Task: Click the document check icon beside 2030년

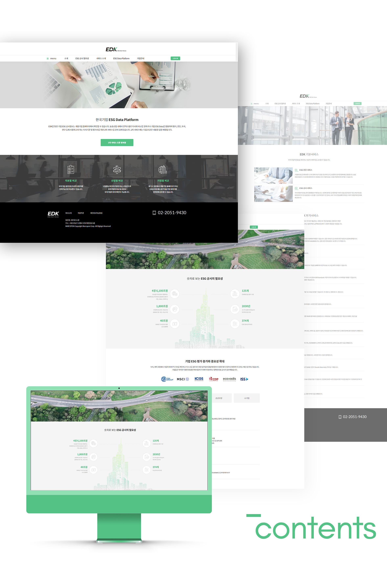Action: pos(235,309)
